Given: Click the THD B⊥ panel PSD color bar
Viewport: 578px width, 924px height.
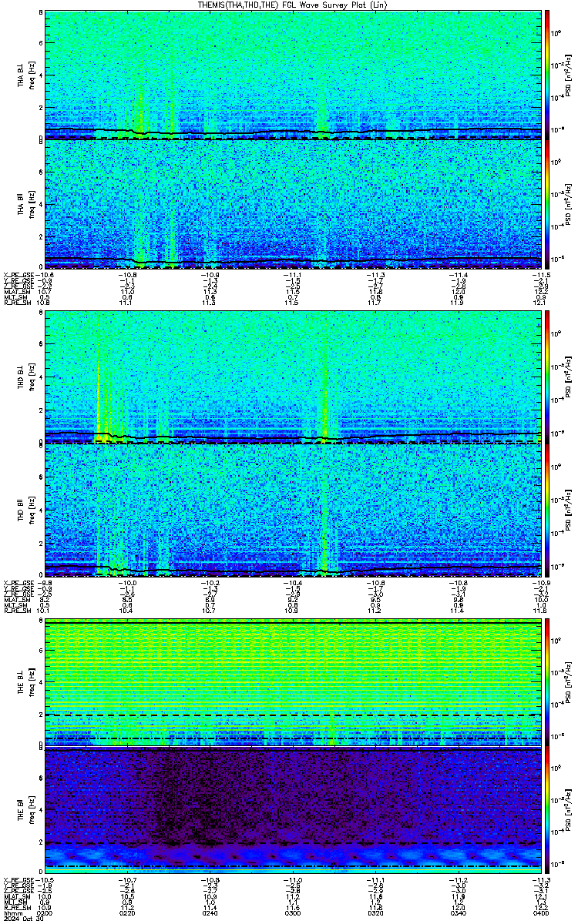Looking at the screenshot, I should [546, 378].
